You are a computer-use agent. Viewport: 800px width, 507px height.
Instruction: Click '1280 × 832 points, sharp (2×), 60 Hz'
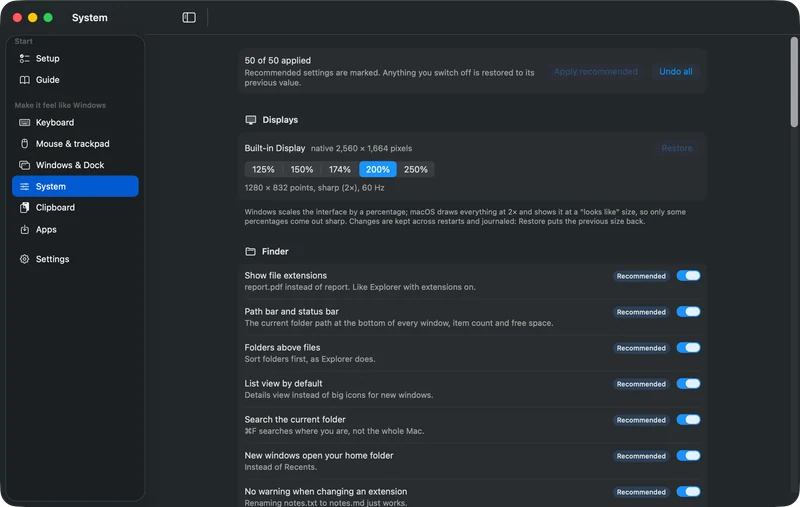(314, 188)
